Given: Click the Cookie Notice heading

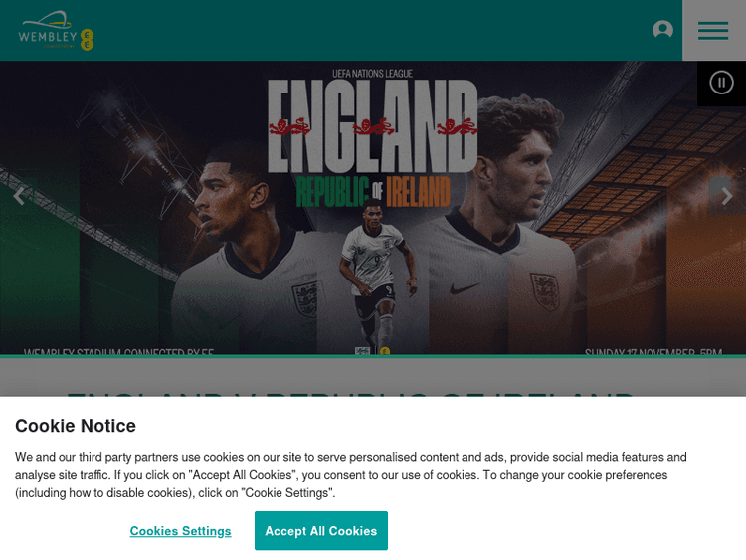Looking at the screenshot, I should tap(76, 426).
